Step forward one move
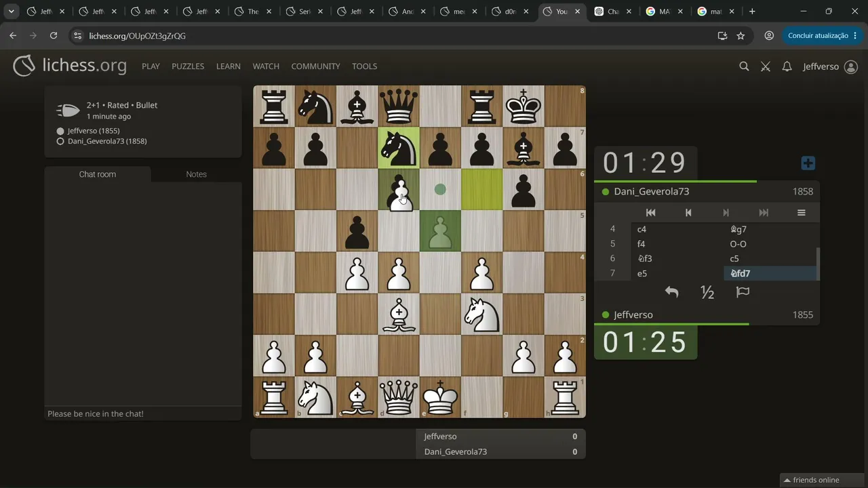The width and height of the screenshot is (868, 488). click(726, 213)
